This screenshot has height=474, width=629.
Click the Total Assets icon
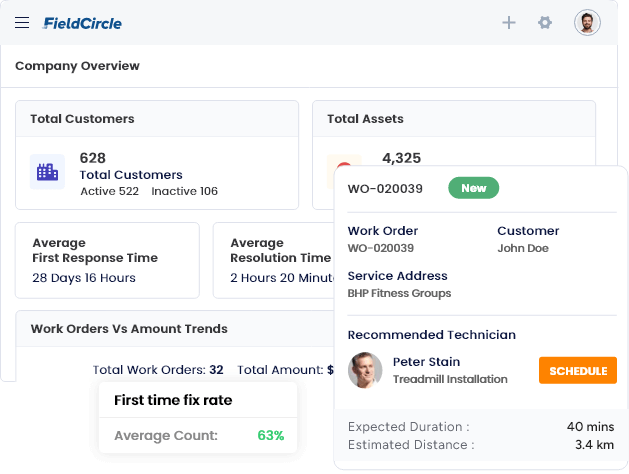pyautogui.click(x=343, y=167)
